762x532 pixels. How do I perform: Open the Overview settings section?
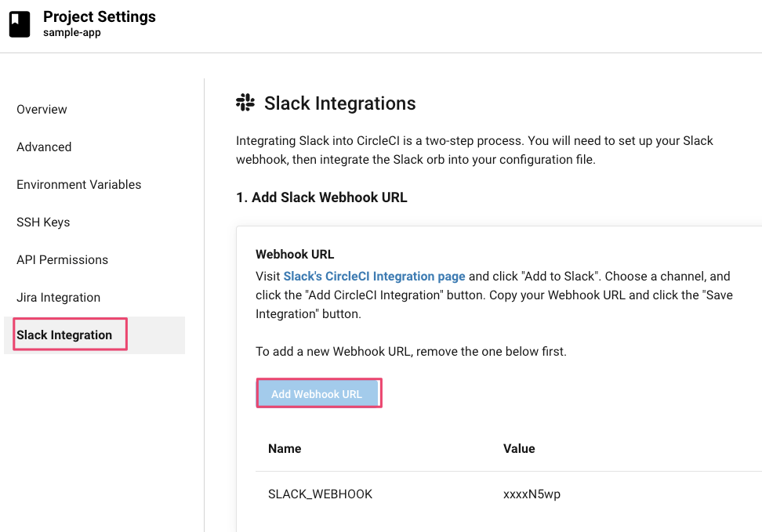[x=42, y=110]
